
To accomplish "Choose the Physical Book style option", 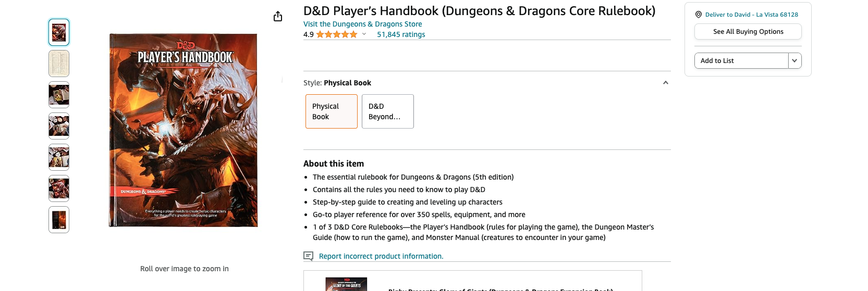I will 332,111.
